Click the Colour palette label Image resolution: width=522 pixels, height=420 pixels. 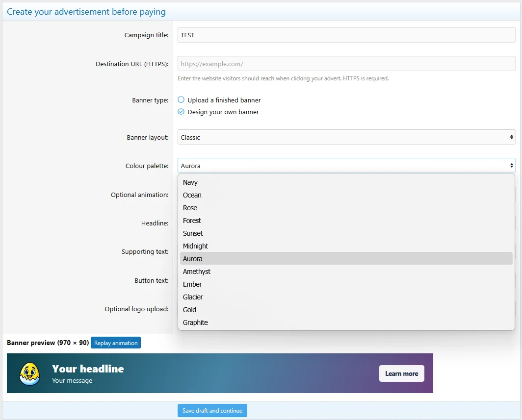tap(147, 166)
